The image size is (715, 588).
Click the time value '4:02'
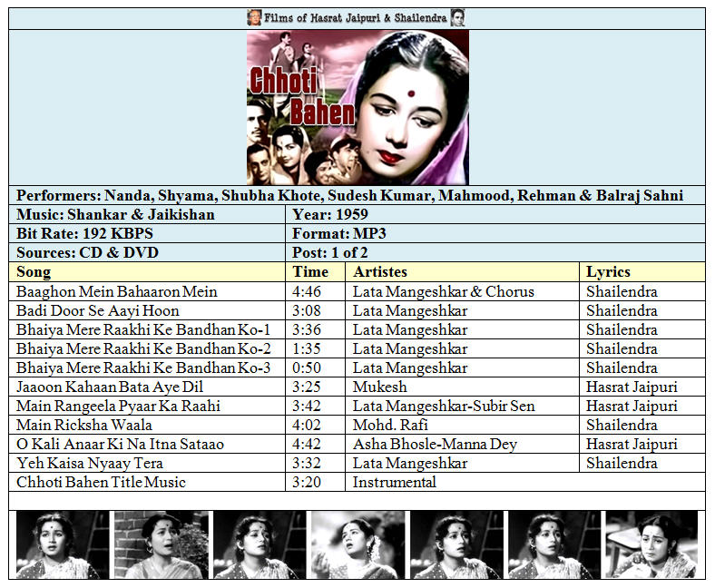(307, 426)
